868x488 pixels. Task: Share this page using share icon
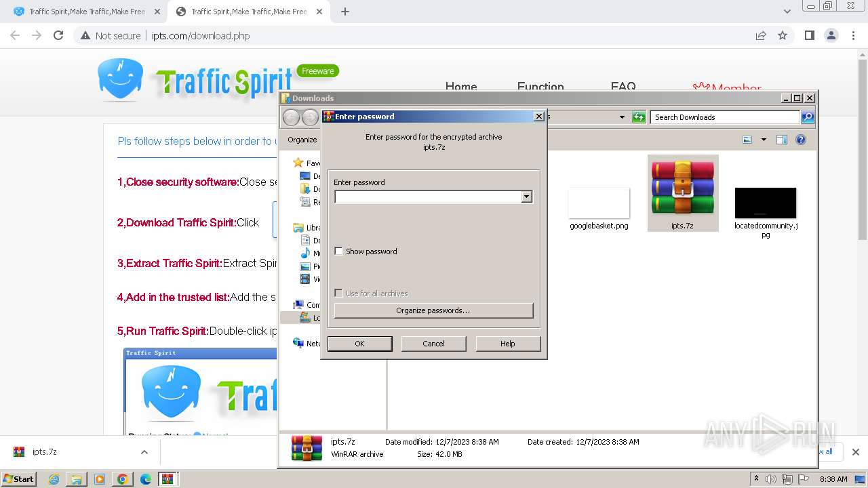tap(761, 35)
